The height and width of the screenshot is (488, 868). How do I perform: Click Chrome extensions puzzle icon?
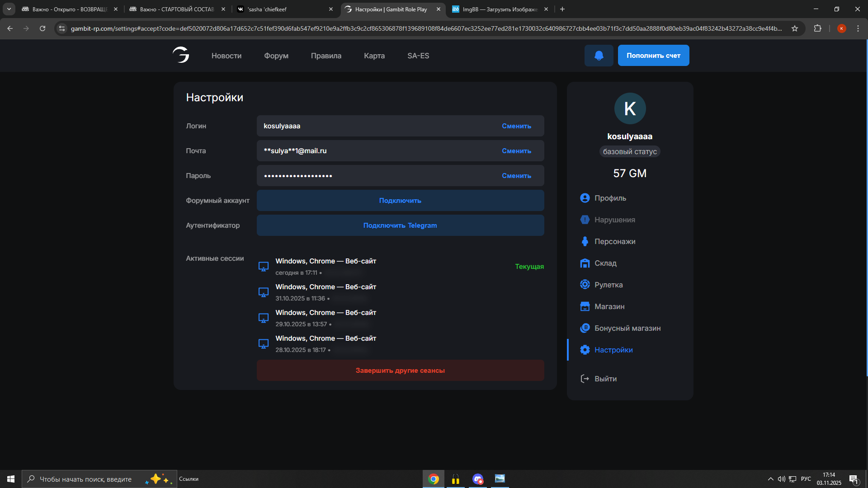(x=817, y=28)
